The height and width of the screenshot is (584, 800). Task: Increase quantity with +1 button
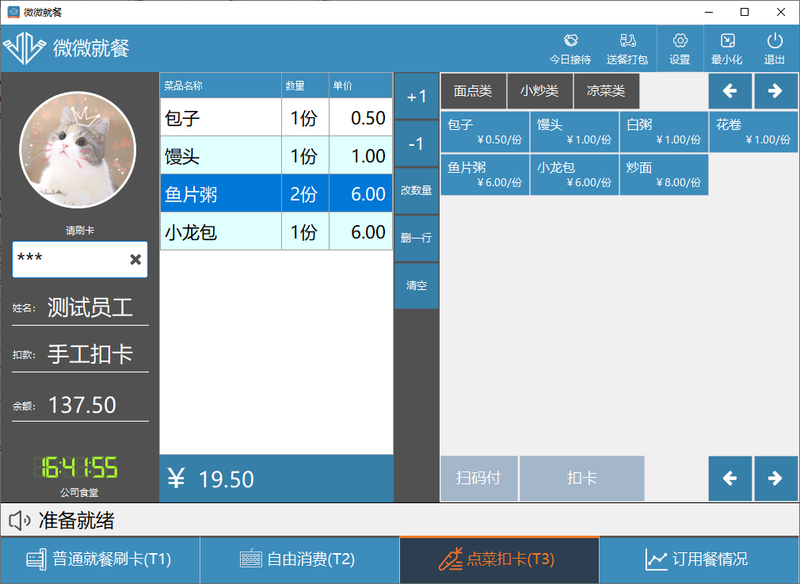tap(416, 96)
